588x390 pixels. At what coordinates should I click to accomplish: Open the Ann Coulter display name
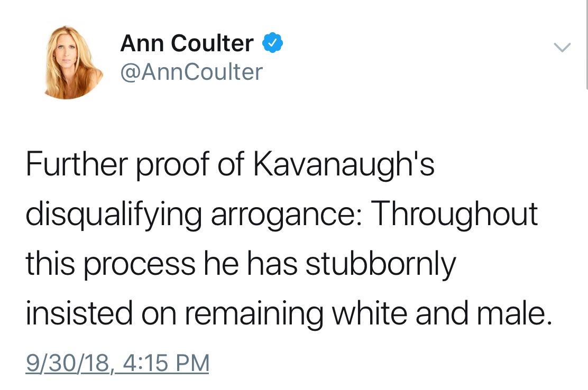187,43
